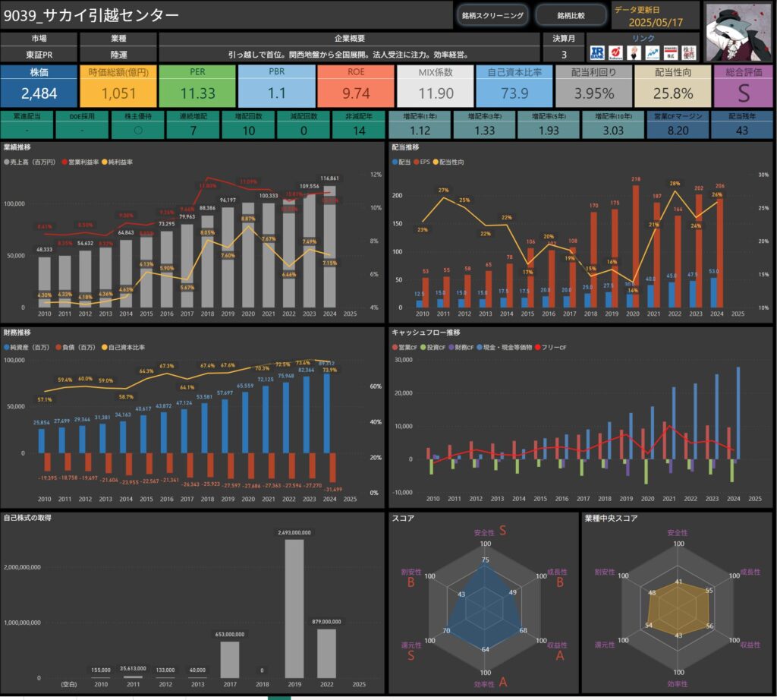Click the 現金・現金等価物 legend entry

point(505,347)
